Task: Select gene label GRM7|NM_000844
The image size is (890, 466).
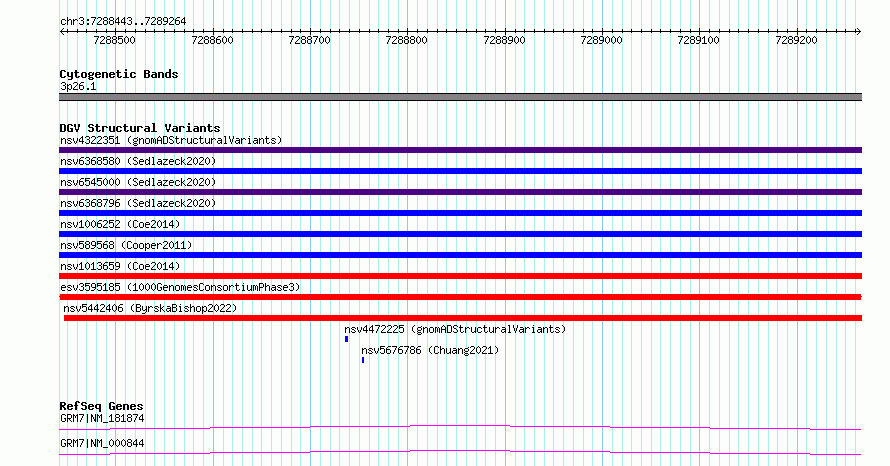Action: pos(102,443)
